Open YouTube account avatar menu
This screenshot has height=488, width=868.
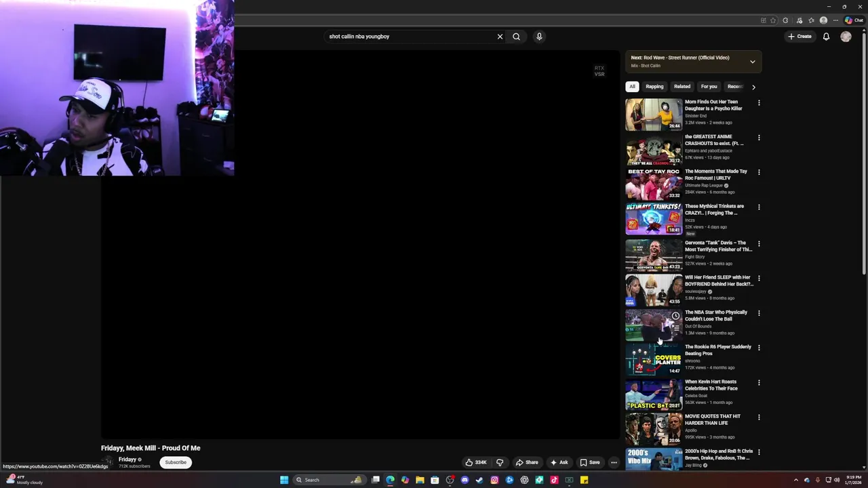[846, 37]
